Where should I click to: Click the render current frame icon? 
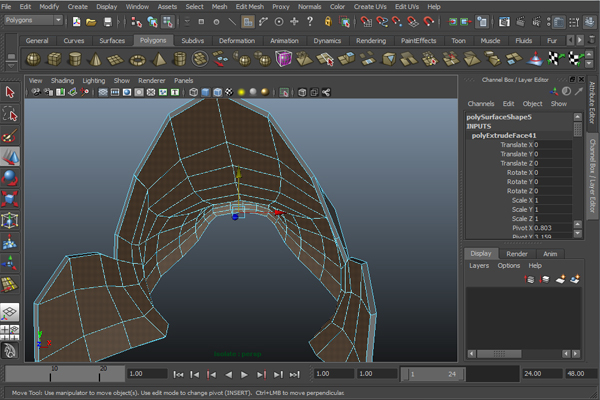click(x=520, y=22)
